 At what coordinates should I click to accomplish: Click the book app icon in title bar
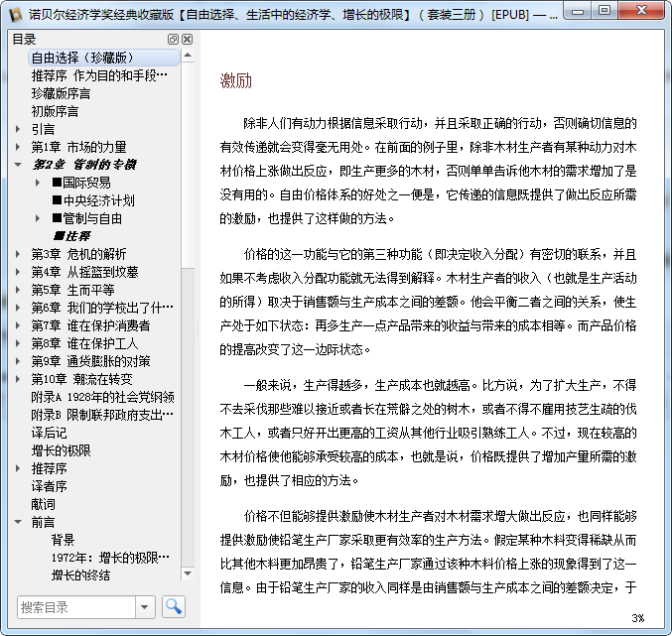[16, 14]
